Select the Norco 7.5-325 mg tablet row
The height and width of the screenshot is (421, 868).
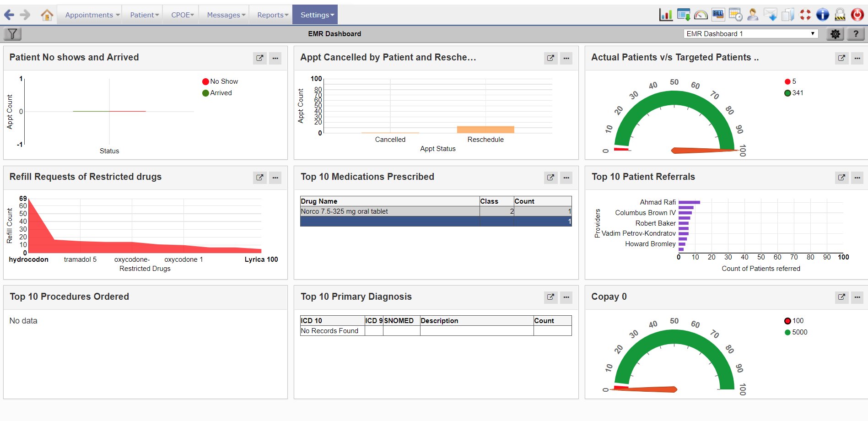[x=389, y=211]
